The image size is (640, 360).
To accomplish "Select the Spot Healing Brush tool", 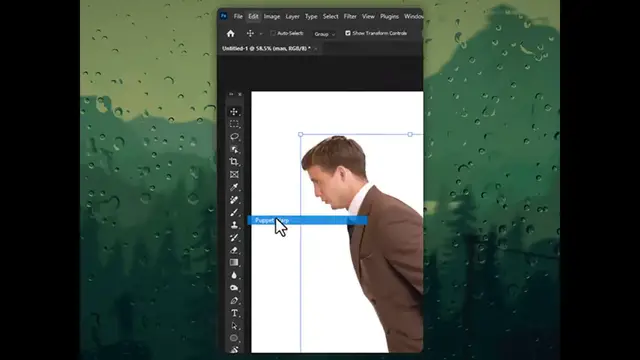I will [234, 200].
